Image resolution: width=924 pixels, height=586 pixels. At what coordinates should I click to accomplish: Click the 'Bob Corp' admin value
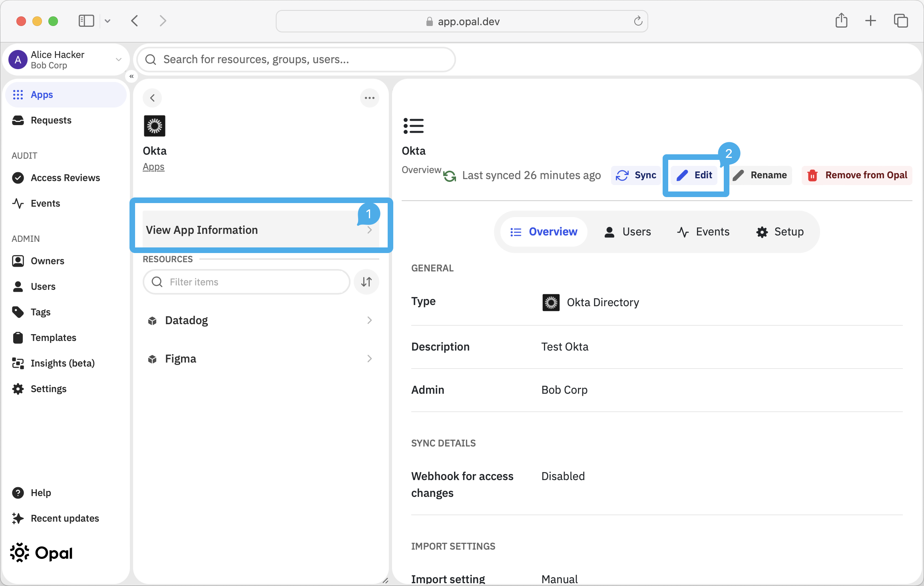point(564,390)
